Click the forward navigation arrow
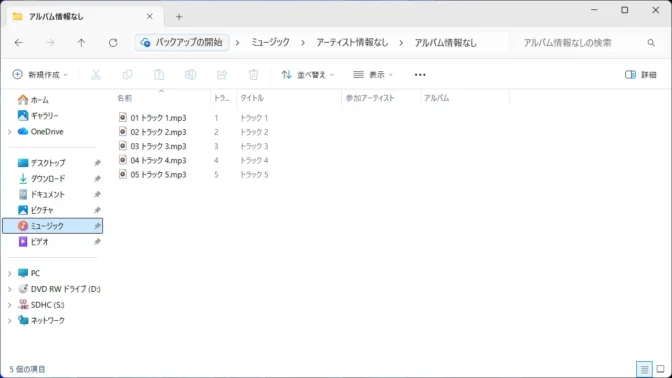The height and width of the screenshot is (378, 672). click(50, 42)
